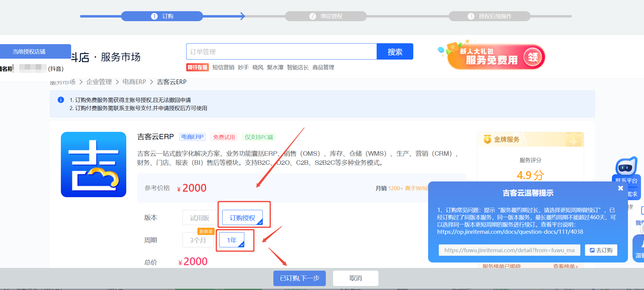Click the 聚水潭 hot search link
The height and width of the screenshot is (290, 644).
click(x=275, y=67)
